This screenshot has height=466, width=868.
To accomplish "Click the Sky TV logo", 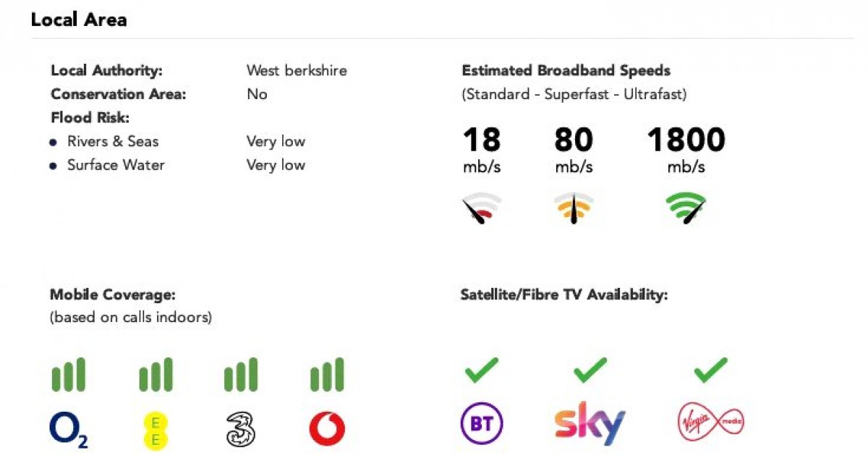I will click(590, 425).
